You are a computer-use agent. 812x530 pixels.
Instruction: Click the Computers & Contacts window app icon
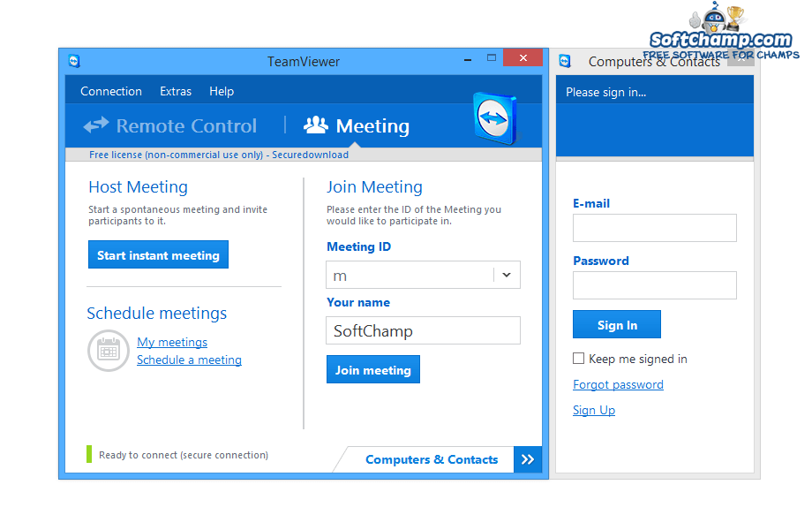(565, 61)
